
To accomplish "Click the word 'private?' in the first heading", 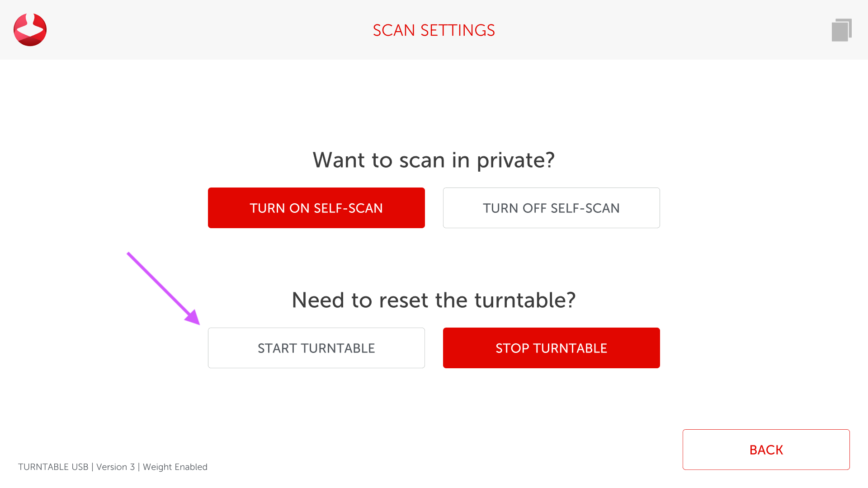I will pos(515,160).
